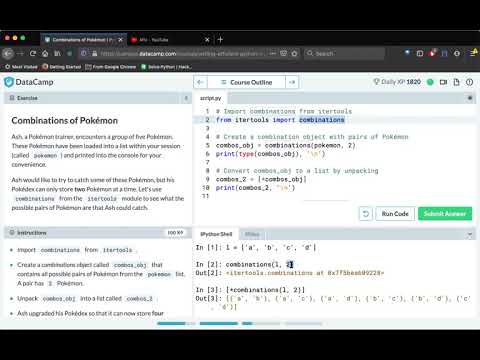This screenshot has height=360, width=480.
Task: Click the site padlock icon
Action: pyautogui.click(x=94, y=53)
